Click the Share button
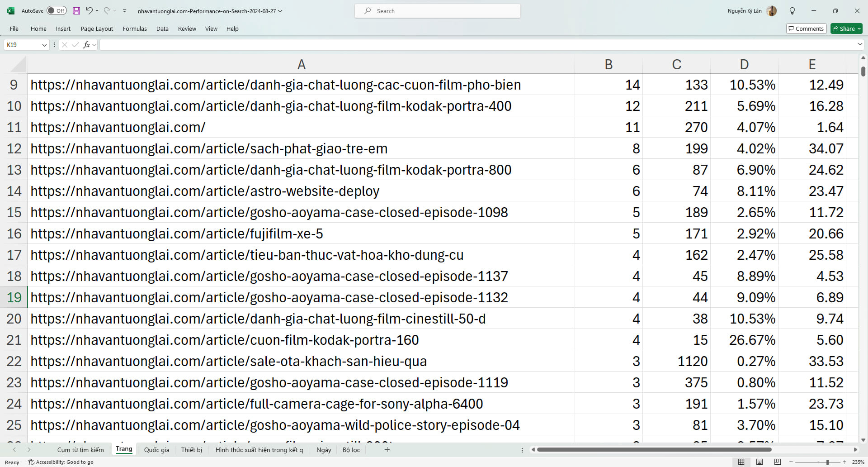 846,29
